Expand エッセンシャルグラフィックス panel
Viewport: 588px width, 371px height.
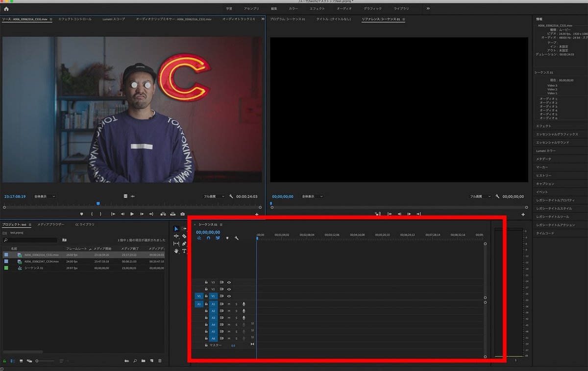coord(557,134)
